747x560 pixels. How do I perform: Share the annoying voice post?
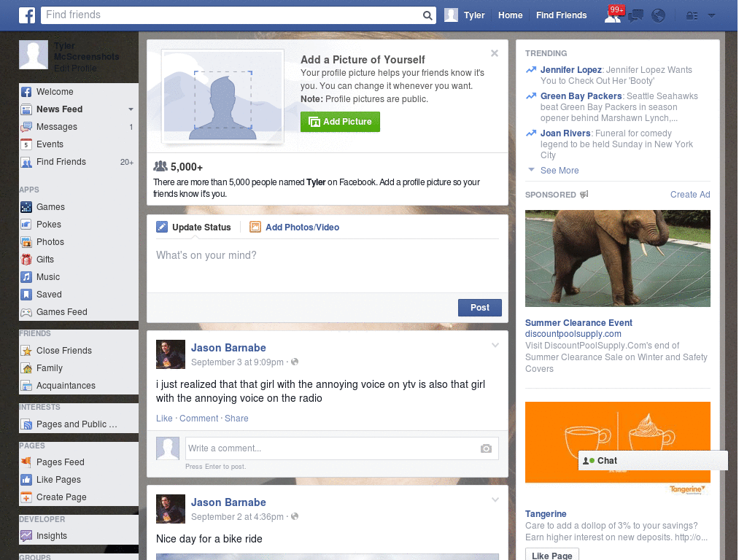pos(236,418)
